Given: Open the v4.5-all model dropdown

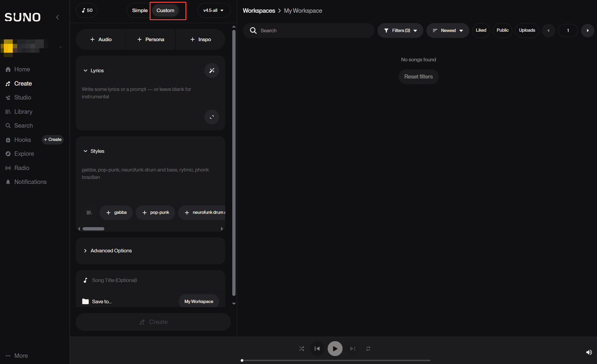Looking at the screenshot, I should tap(213, 10).
